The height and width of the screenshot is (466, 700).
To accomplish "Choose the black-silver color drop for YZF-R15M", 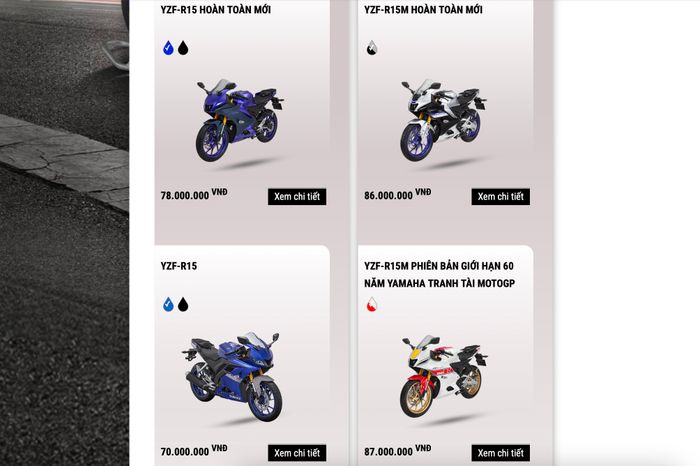I will (x=371, y=47).
